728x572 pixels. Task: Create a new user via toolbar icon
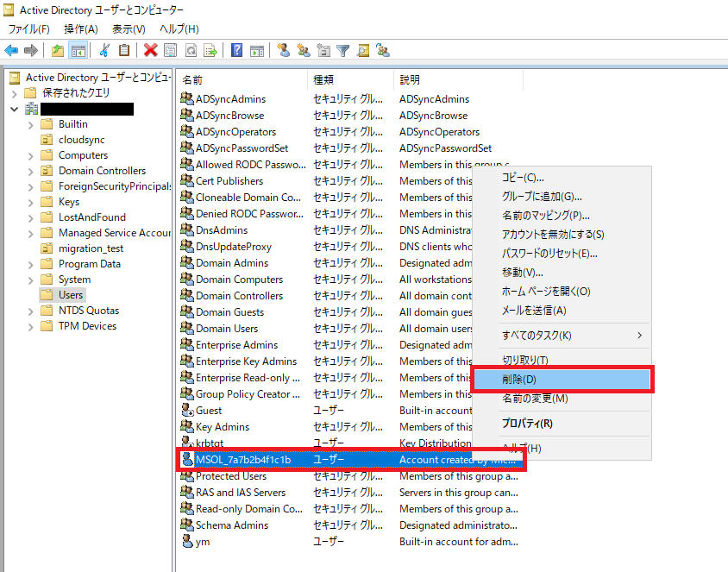283,50
